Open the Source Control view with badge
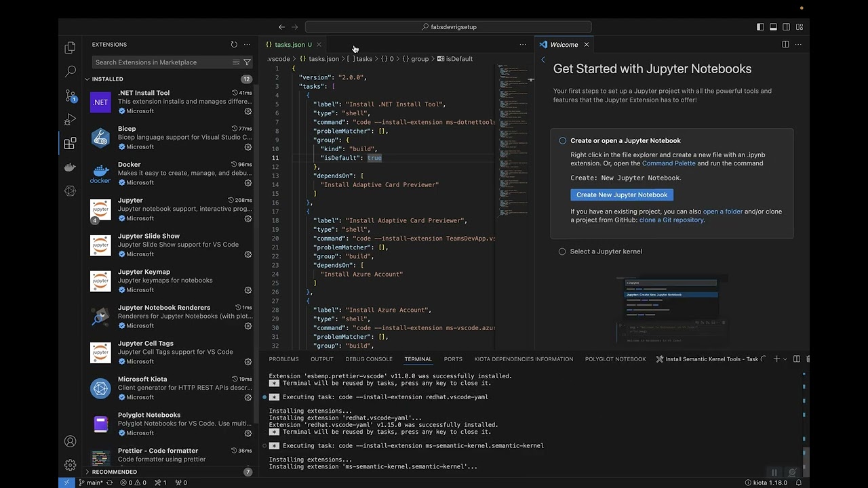The height and width of the screenshot is (488, 868). (70, 96)
